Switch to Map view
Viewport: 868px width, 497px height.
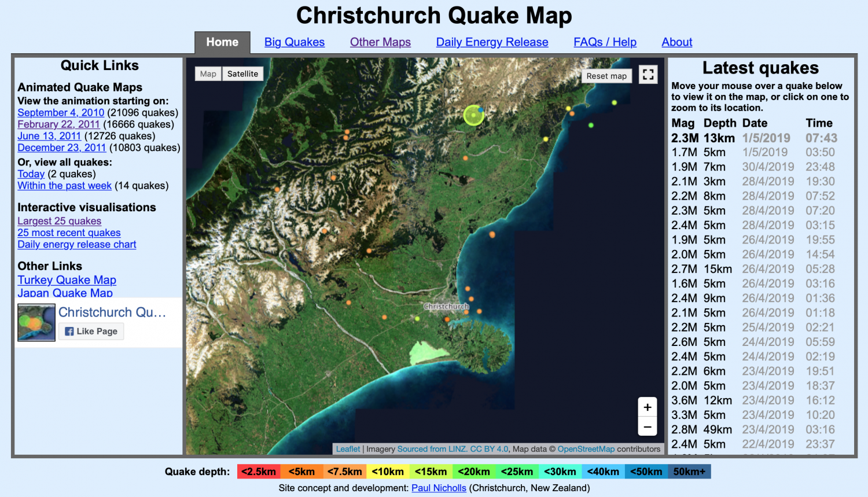(208, 73)
